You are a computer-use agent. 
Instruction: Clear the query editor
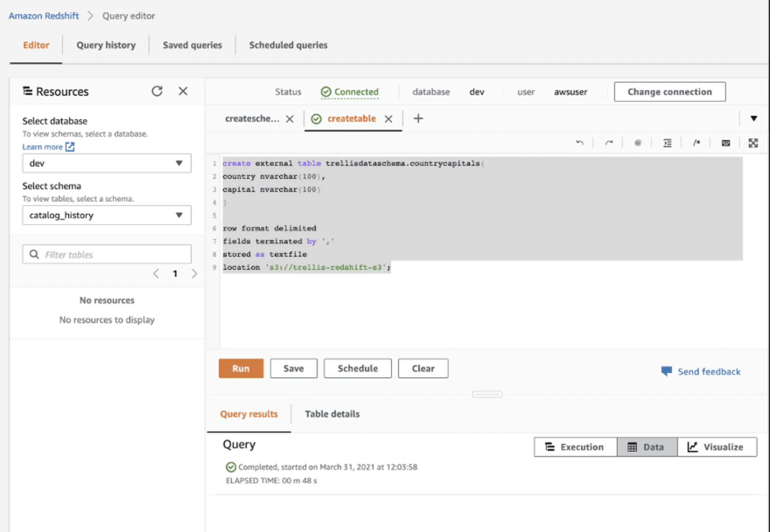click(x=423, y=368)
